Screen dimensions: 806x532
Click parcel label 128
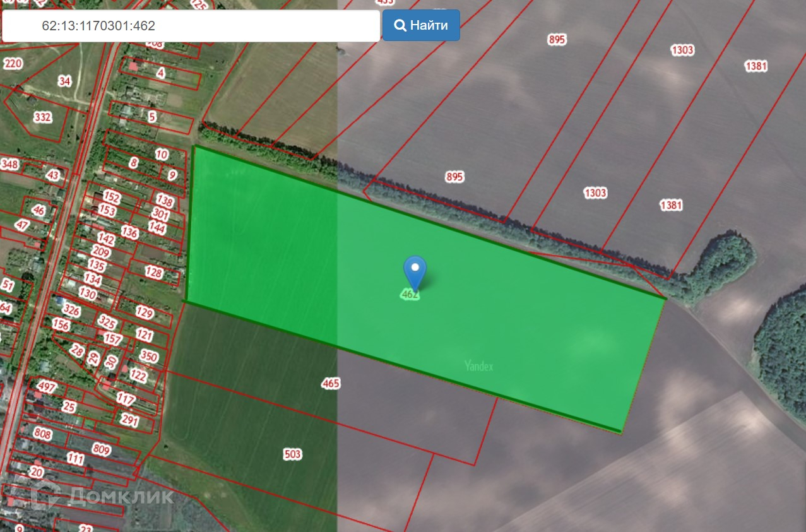pos(154,272)
